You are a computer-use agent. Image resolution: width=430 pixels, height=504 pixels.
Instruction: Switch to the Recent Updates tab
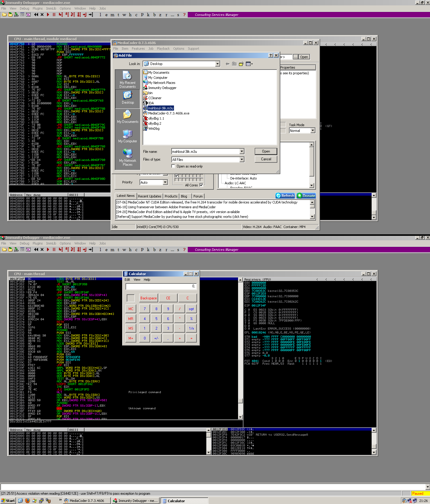[150, 196]
